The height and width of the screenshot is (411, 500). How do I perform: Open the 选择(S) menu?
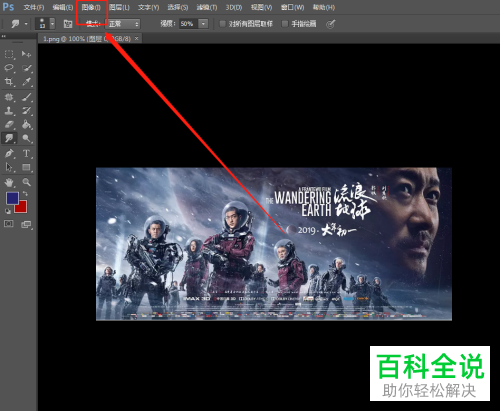click(x=178, y=7)
